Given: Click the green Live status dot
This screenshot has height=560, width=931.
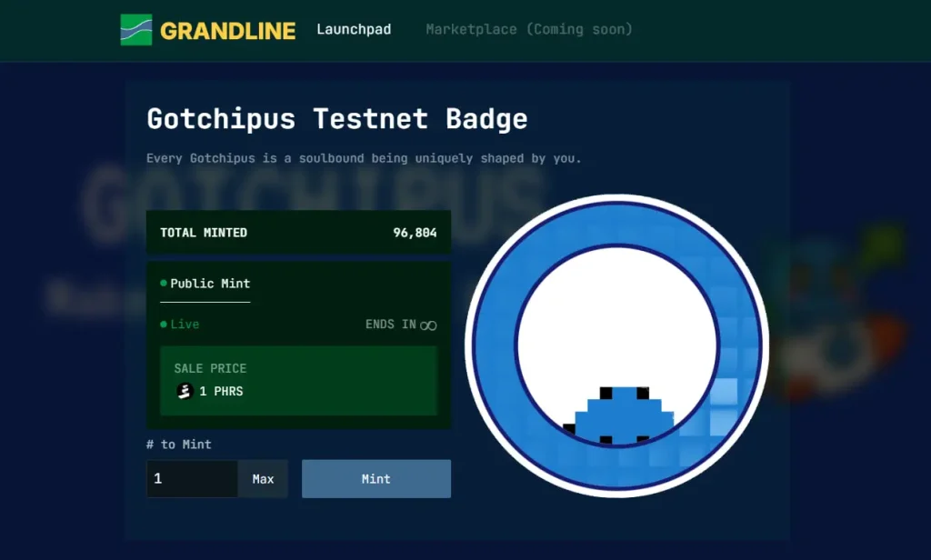Looking at the screenshot, I should coord(164,325).
